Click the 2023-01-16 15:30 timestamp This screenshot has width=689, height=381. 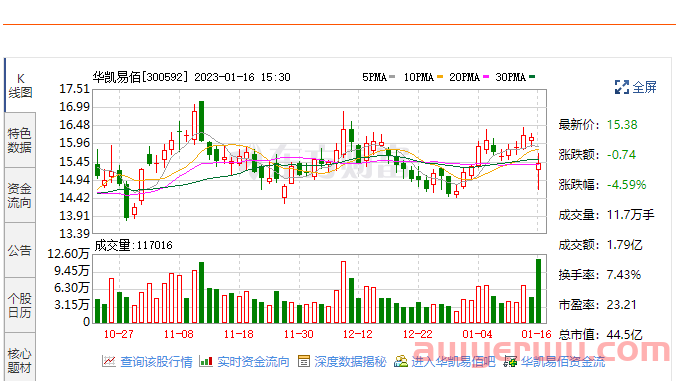click(242, 77)
